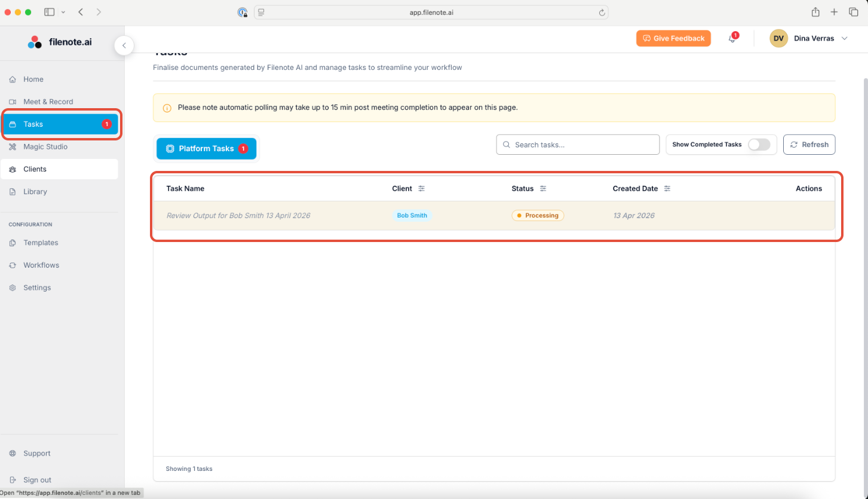The width and height of the screenshot is (868, 499).
Task: Click the Library document icon
Action: (13, 192)
